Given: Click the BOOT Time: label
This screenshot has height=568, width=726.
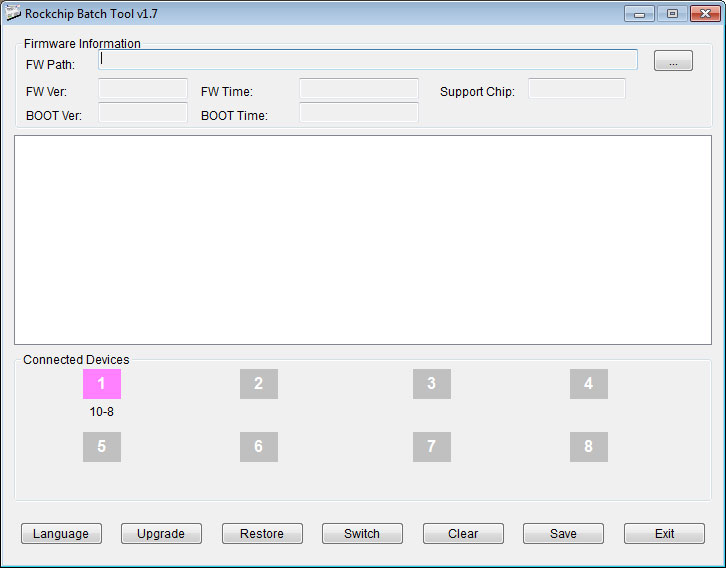Looking at the screenshot, I should [234, 116].
